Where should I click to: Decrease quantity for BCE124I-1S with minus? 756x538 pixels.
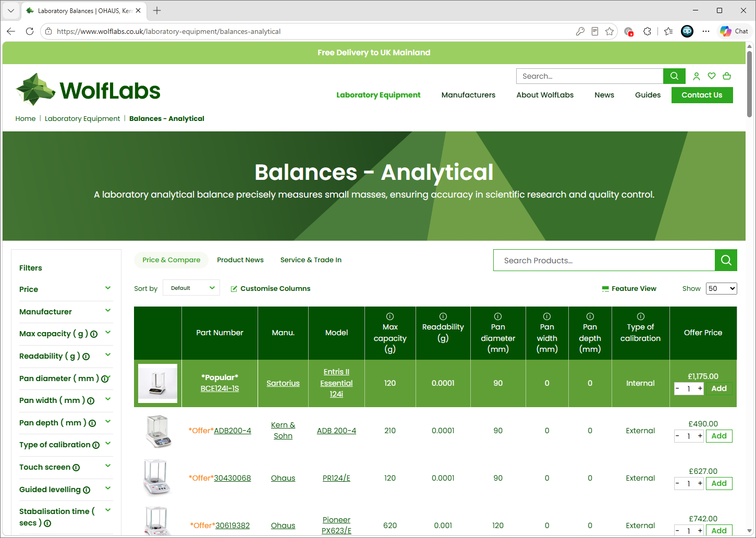coord(677,388)
